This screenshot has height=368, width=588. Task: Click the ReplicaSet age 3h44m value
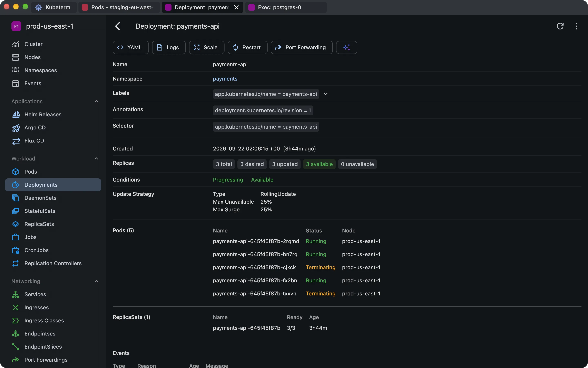click(318, 328)
